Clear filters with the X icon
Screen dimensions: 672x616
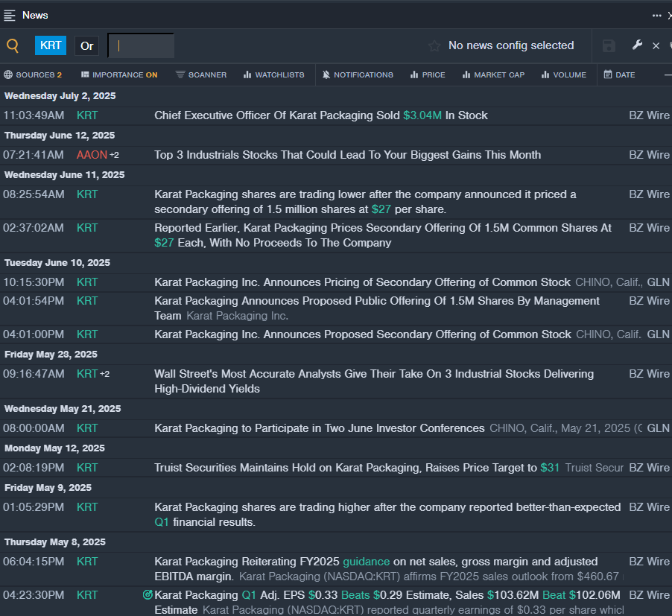[x=656, y=46]
